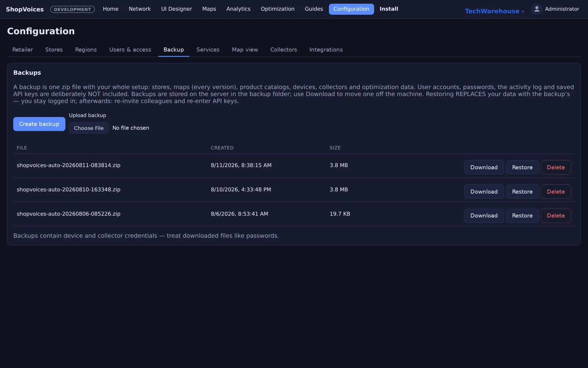Click file name shopvoices-auto-20260810-163348.zip
The height and width of the screenshot is (368, 588).
(68, 190)
